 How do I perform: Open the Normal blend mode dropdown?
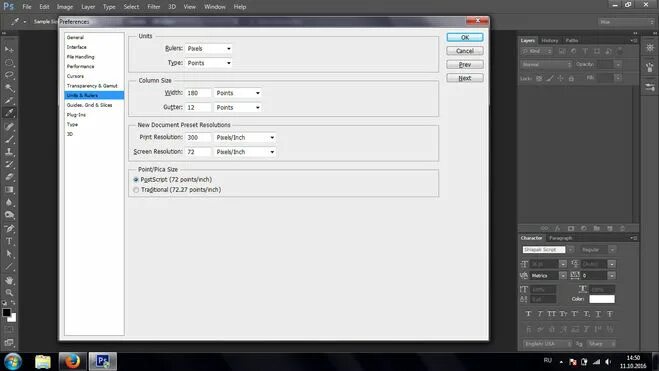coord(546,65)
